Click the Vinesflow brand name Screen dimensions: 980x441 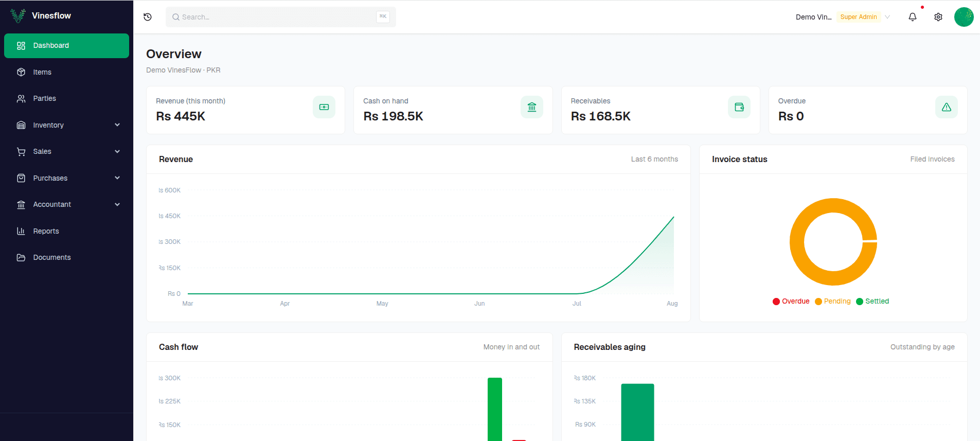pyautogui.click(x=51, y=16)
